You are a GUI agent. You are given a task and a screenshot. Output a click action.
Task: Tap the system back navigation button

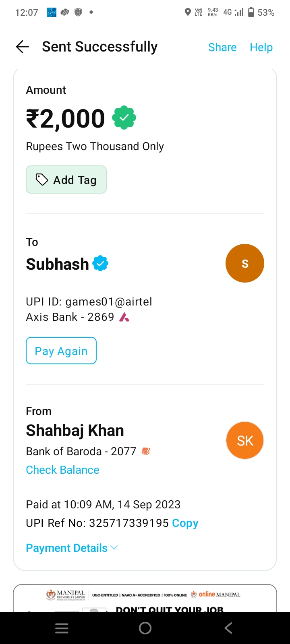pyautogui.click(x=228, y=628)
